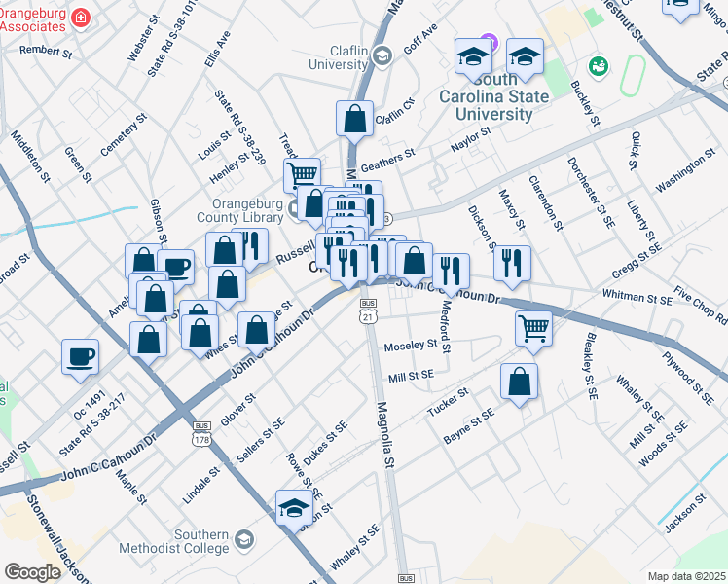The width and height of the screenshot is (728, 584).
Task: Select the coffee cup marker near Oc 1491
Action: coord(81,359)
